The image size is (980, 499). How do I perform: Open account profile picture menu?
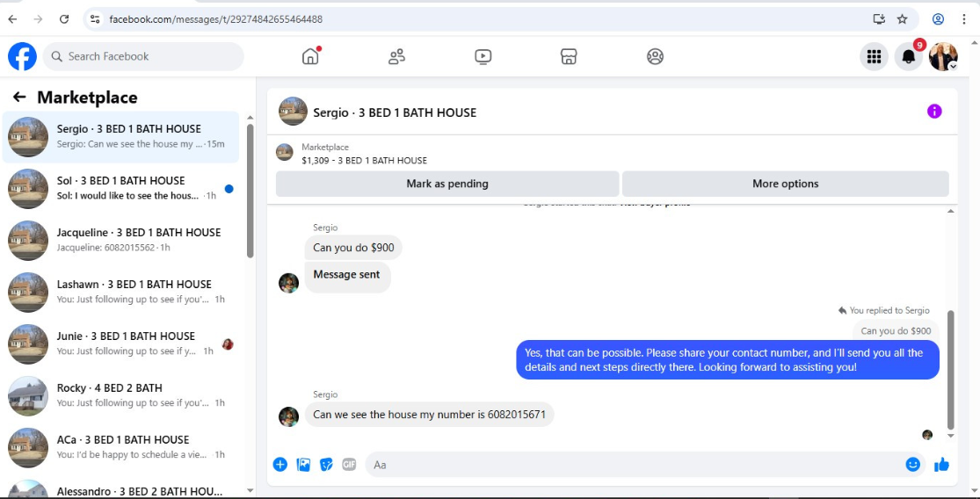click(943, 57)
